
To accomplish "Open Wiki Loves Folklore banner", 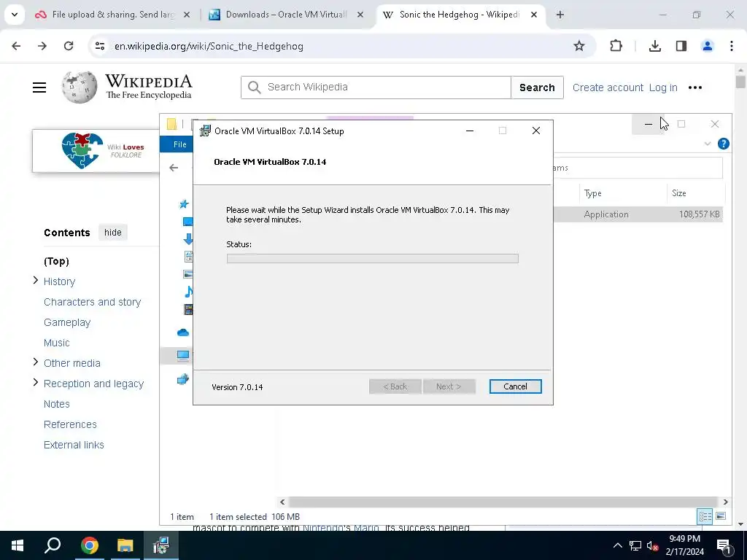I will click(x=96, y=151).
